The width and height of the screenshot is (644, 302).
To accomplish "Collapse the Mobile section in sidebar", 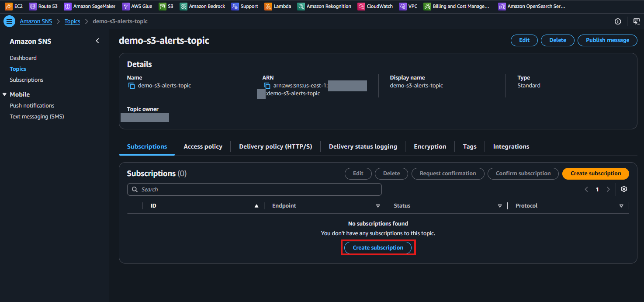I will 5,94.
